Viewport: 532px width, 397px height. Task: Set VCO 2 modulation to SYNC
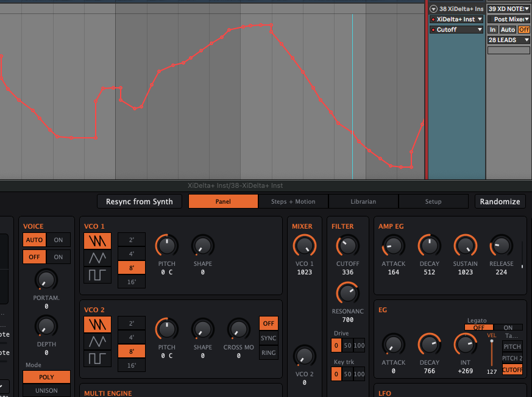268,338
